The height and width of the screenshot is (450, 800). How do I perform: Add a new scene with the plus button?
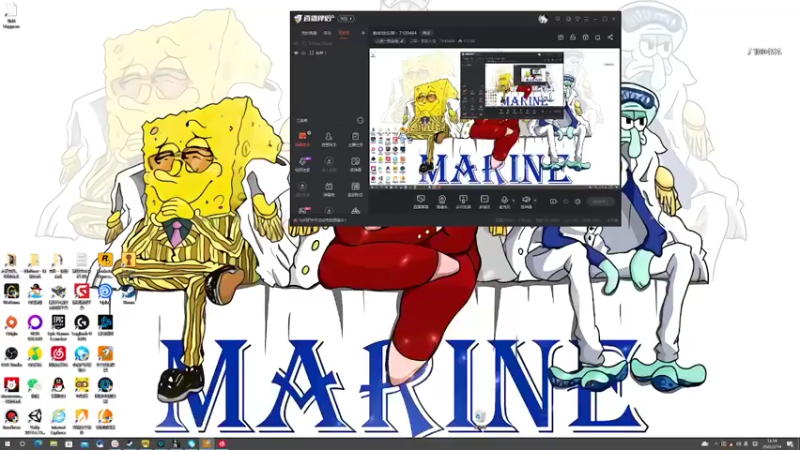pyautogui.click(x=363, y=33)
